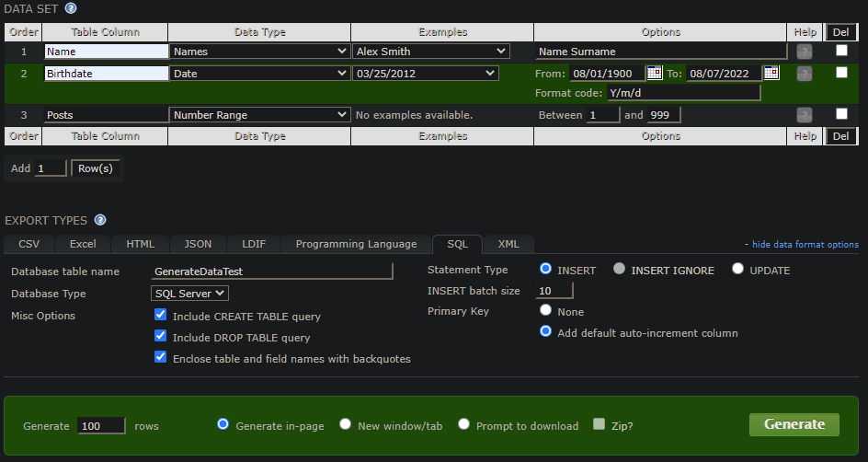
Task: Open the Database Type dropdown
Action: [x=190, y=294]
